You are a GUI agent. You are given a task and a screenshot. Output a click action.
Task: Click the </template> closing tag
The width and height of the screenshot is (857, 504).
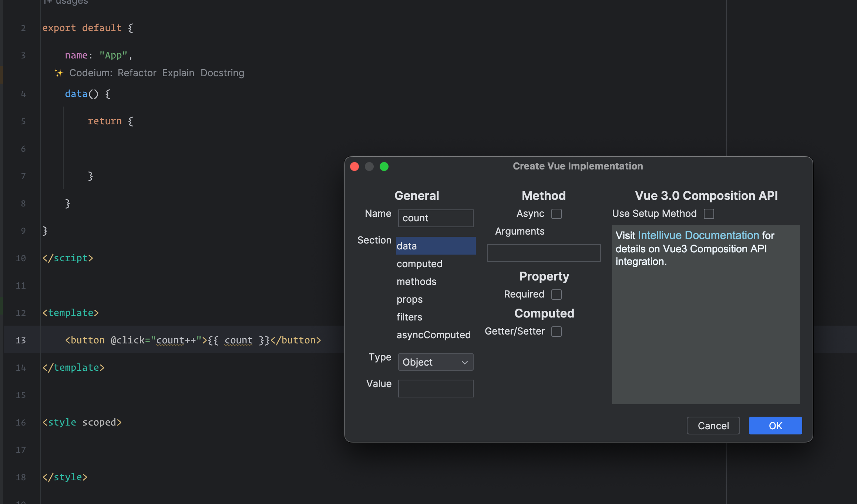pos(73,367)
